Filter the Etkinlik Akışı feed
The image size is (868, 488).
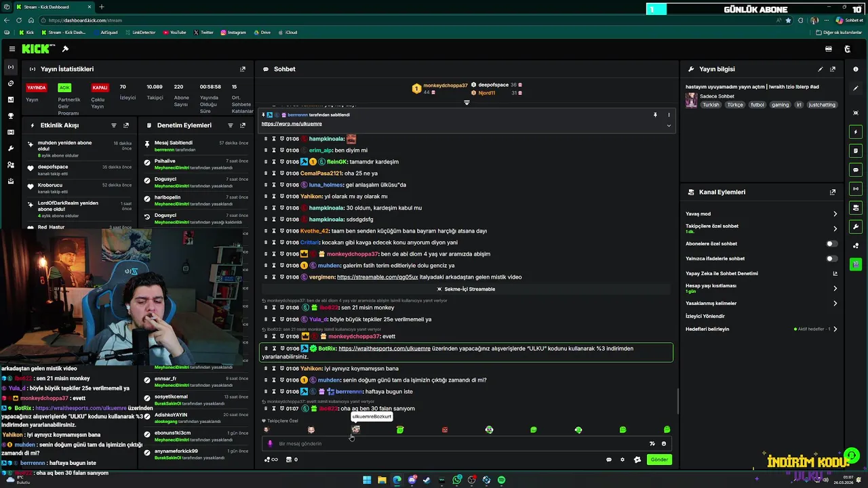click(114, 125)
